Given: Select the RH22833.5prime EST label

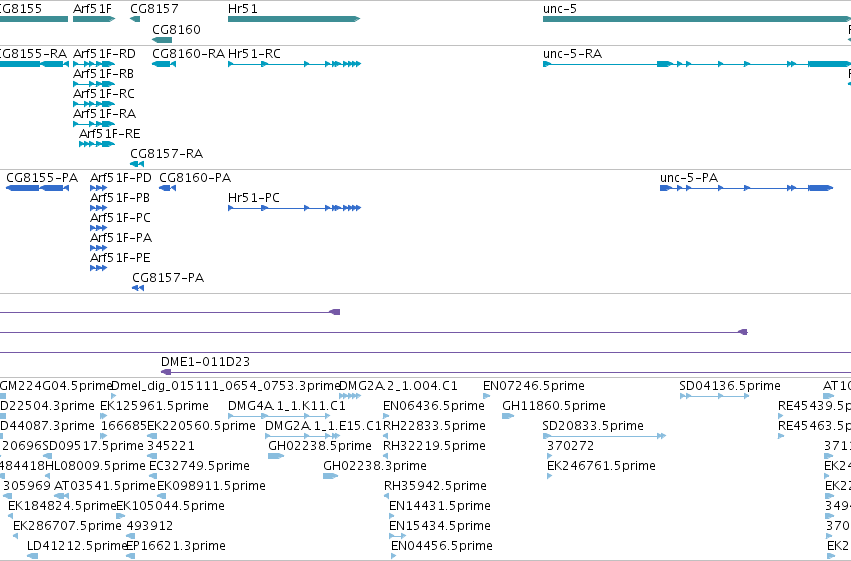Looking at the screenshot, I should point(434,426).
